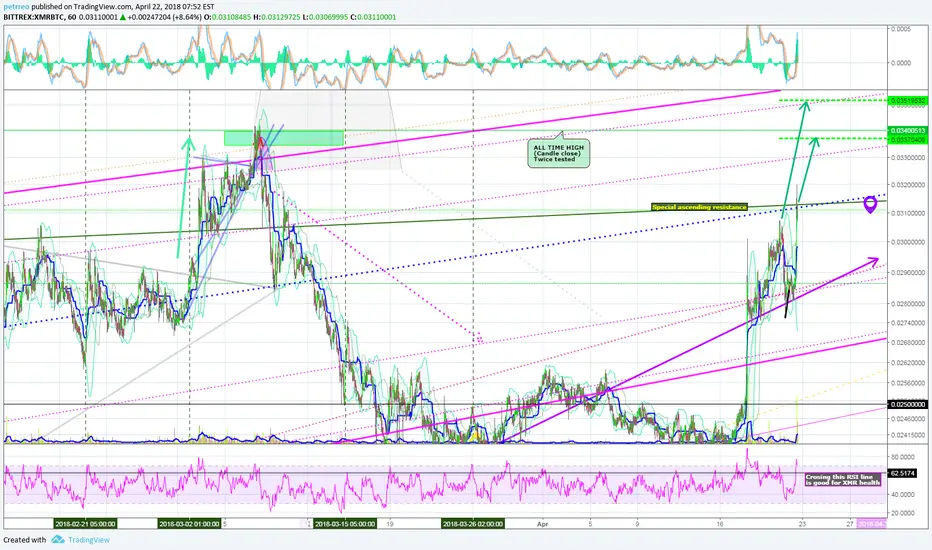The width and height of the screenshot is (932, 550).
Task: Open the petrreo author profile link
Action: (x=16, y=7)
